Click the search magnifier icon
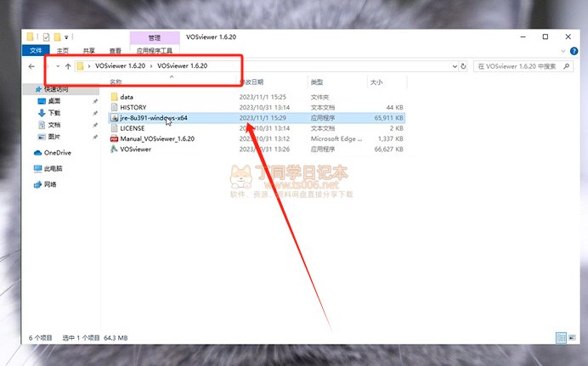The height and width of the screenshot is (366, 588). pyautogui.click(x=566, y=66)
